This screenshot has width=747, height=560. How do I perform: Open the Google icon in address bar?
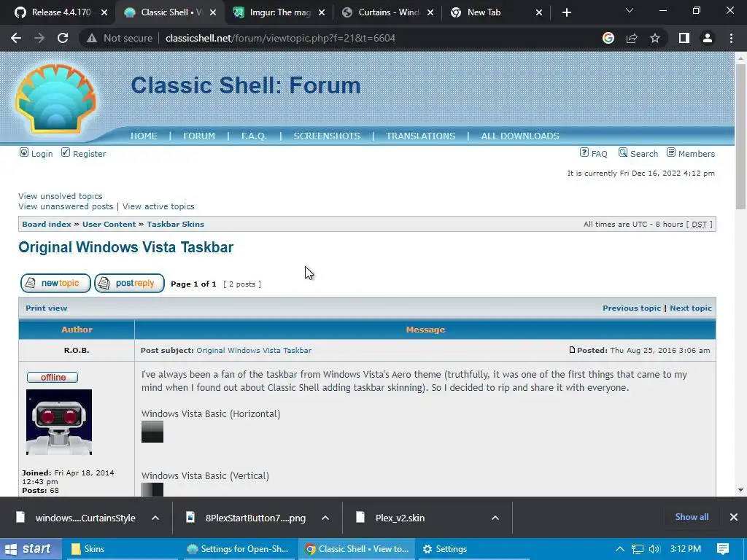[608, 38]
